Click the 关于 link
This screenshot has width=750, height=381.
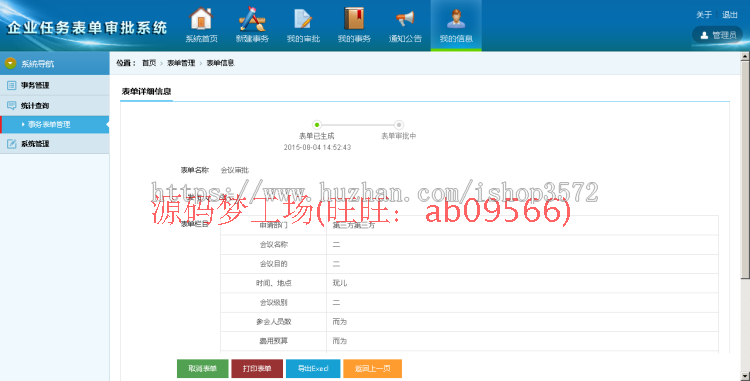pos(704,15)
